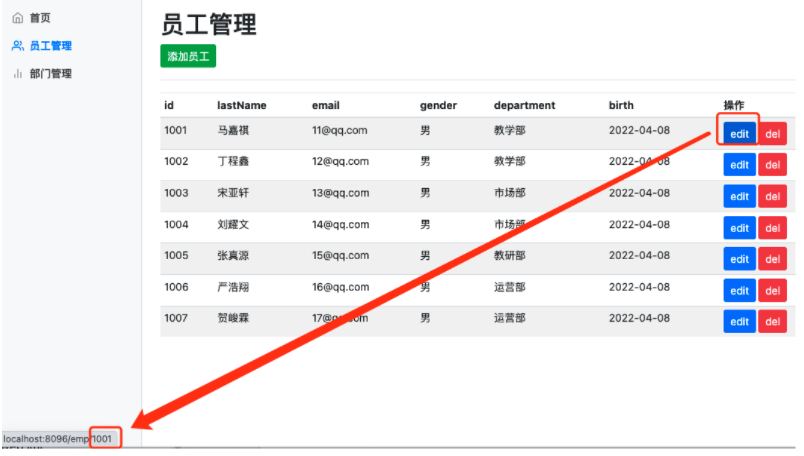Click the birth column header
The height and width of the screenshot is (456, 804).
[621, 105]
